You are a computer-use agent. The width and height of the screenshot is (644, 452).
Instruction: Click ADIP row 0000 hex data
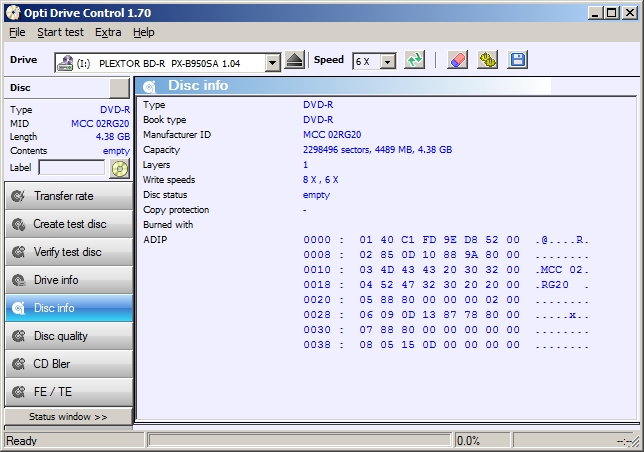pyautogui.click(x=439, y=240)
